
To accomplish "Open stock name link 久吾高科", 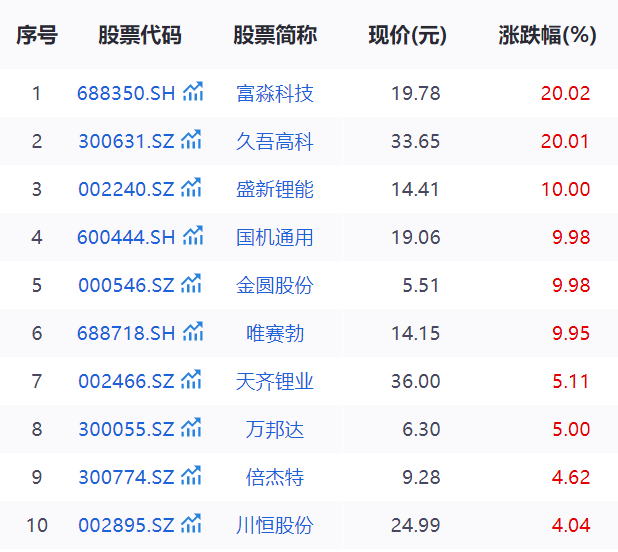I will 275,142.
